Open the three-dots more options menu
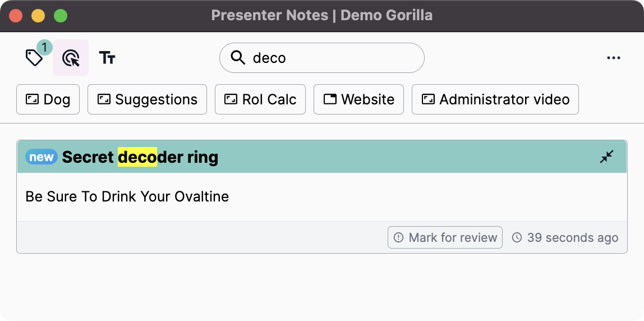 614,58
